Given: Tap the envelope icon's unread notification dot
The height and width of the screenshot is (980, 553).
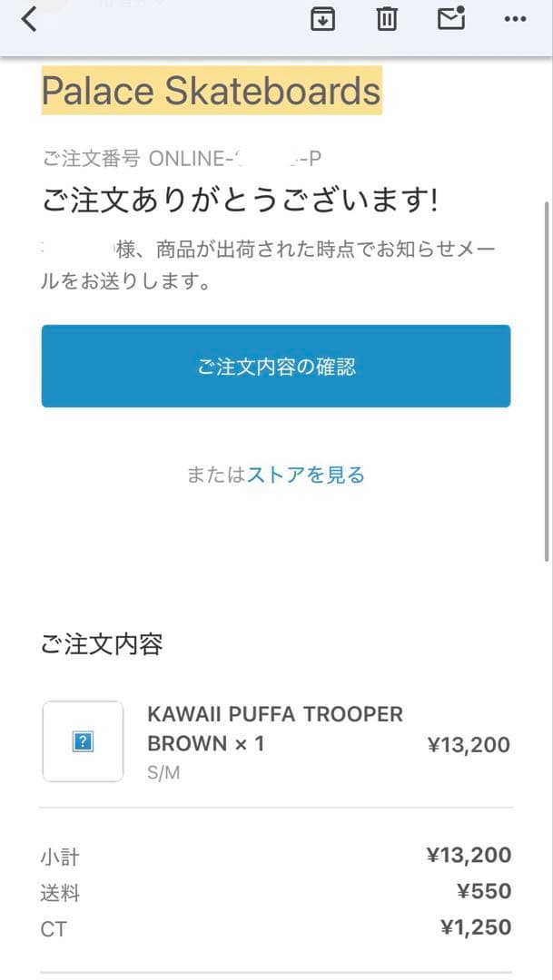Looking at the screenshot, I should (x=462, y=8).
